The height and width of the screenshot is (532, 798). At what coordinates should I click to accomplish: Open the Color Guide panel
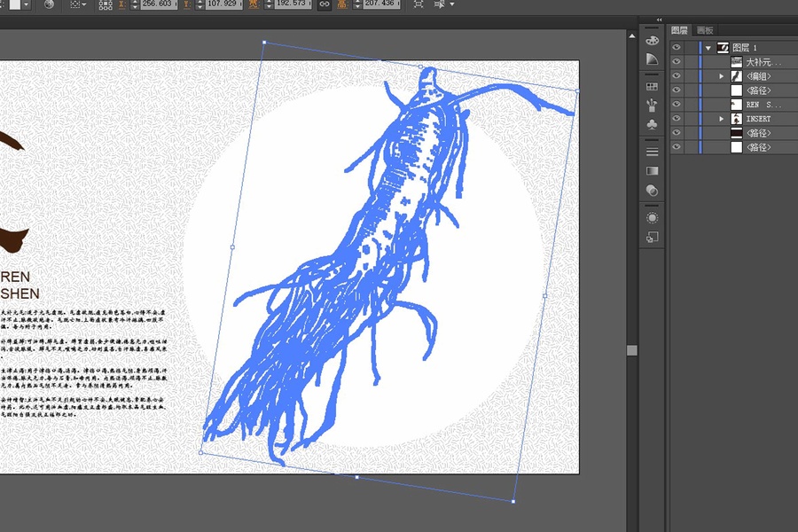point(652,59)
